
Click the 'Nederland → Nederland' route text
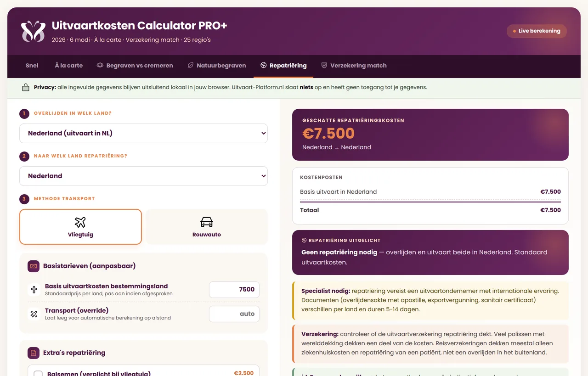click(x=337, y=147)
